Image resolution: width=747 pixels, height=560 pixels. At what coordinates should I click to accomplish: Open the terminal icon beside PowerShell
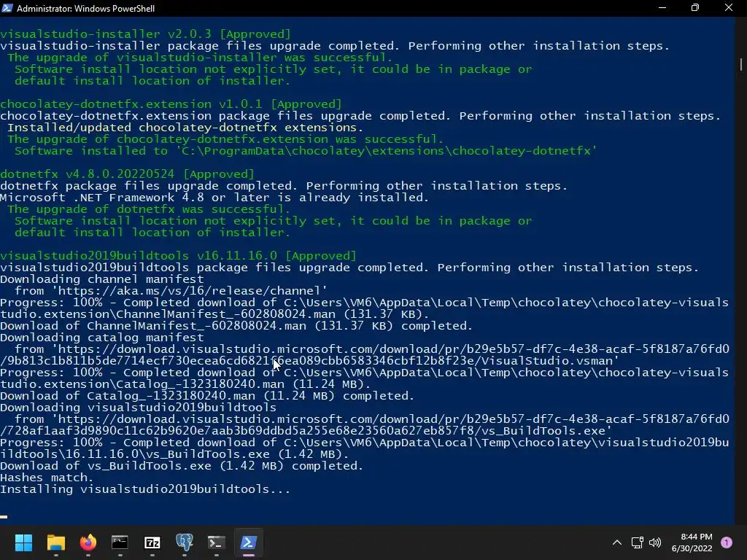(x=216, y=542)
